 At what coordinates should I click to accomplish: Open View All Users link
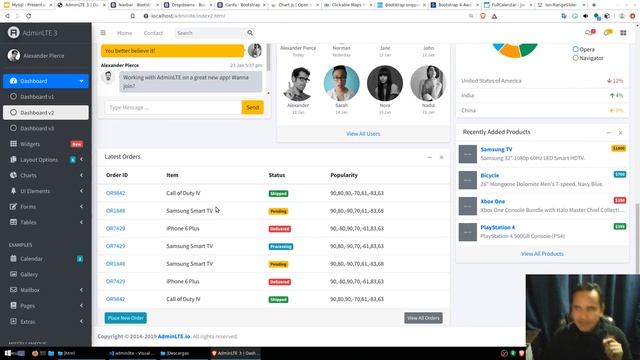(363, 134)
